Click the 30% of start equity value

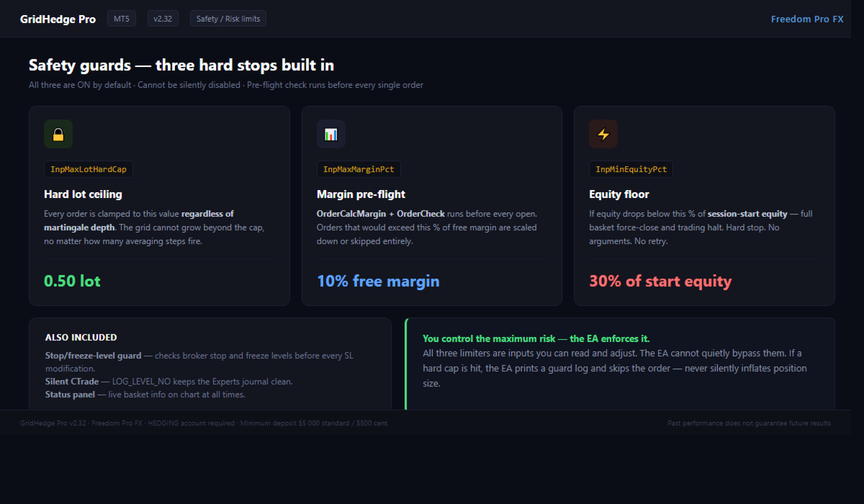click(x=660, y=281)
